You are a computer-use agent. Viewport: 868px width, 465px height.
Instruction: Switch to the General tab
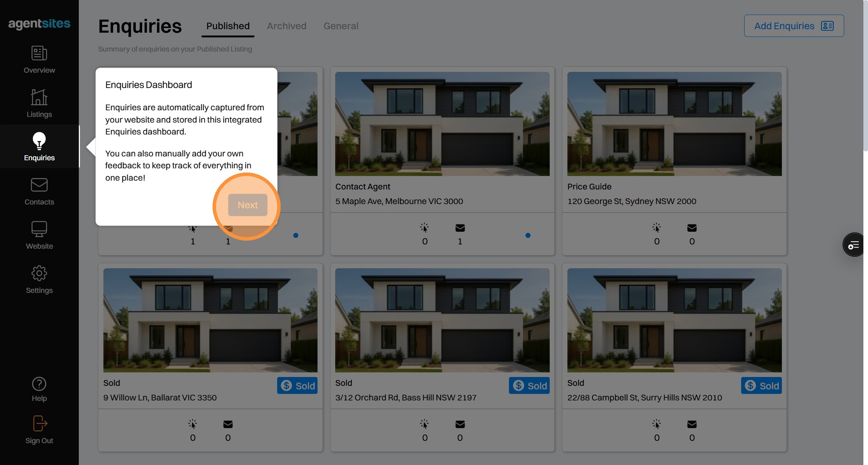click(341, 26)
